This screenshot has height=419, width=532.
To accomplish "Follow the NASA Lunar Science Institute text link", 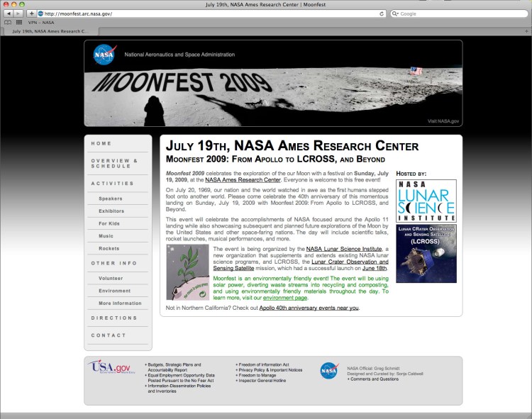I will pos(344,249).
